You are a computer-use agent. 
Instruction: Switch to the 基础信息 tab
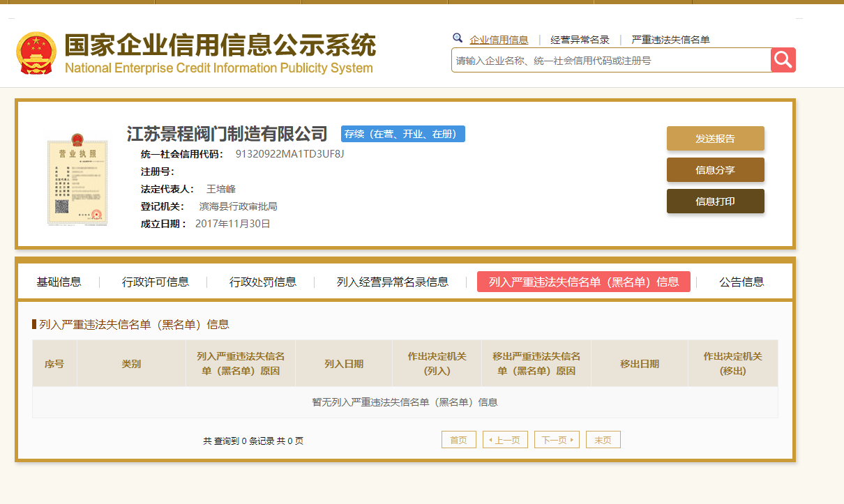click(59, 282)
